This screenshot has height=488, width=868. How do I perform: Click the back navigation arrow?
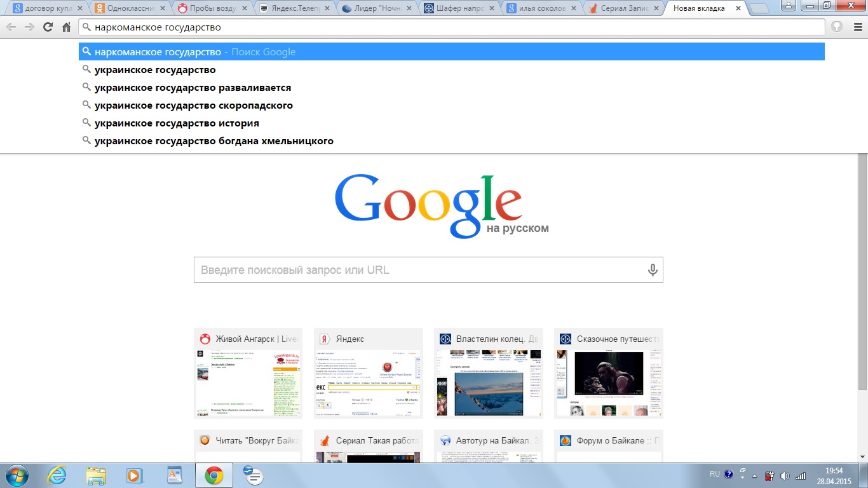11,27
